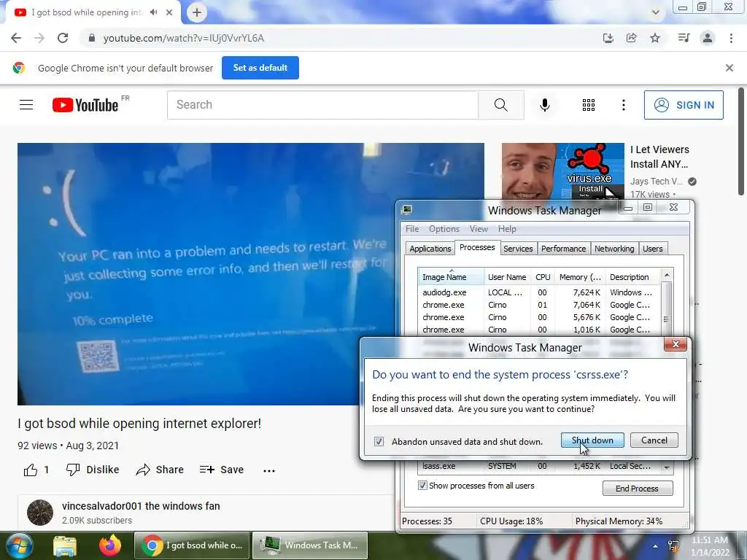Open the vincesalvador001 the windows fan channel link
This screenshot has width=747, height=560.
coord(141,506)
